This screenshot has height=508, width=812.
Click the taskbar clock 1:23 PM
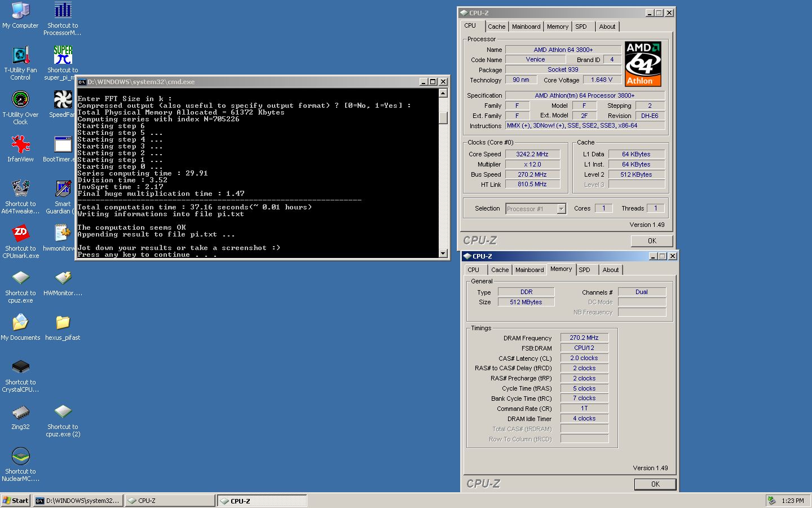(793, 501)
